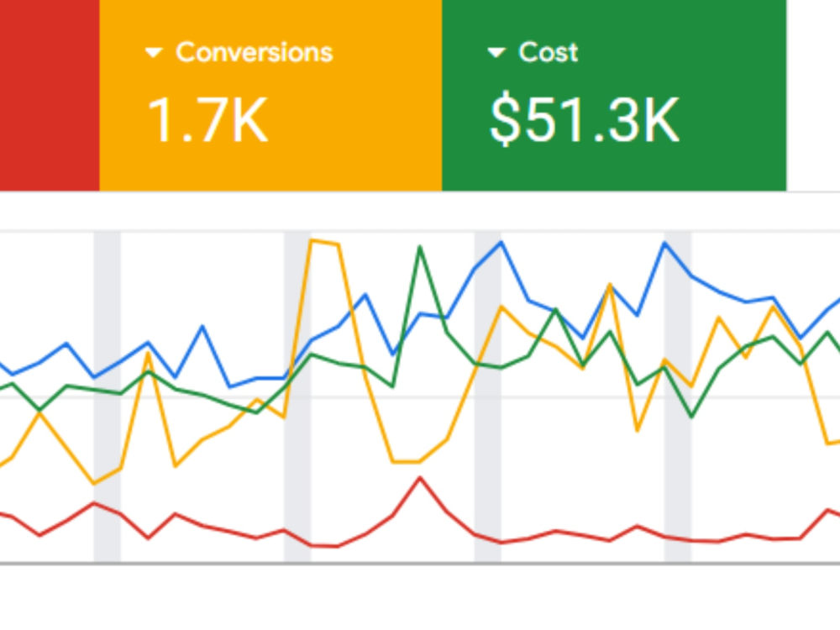The height and width of the screenshot is (630, 840).
Task: Select the green Cost scorecard showing $51.3K
Action: [614, 95]
